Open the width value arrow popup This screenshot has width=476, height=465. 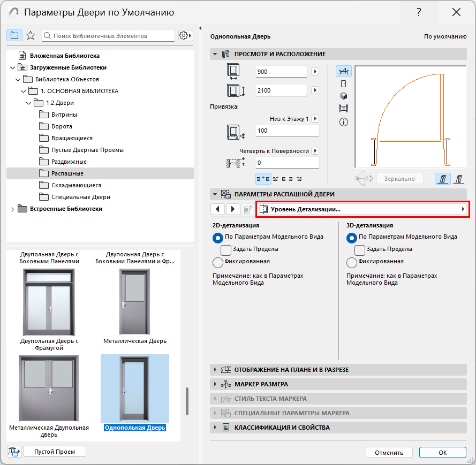coord(315,72)
